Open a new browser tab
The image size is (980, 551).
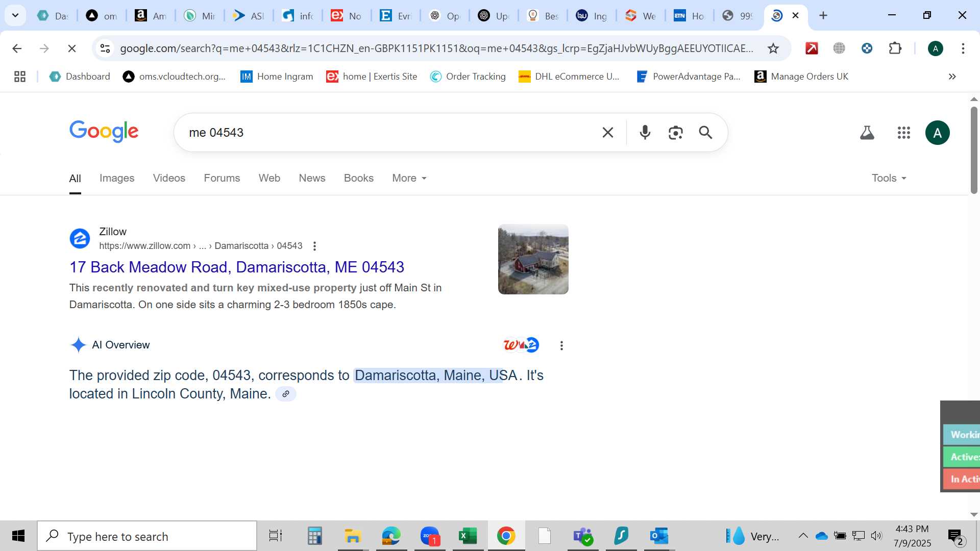point(823,15)
